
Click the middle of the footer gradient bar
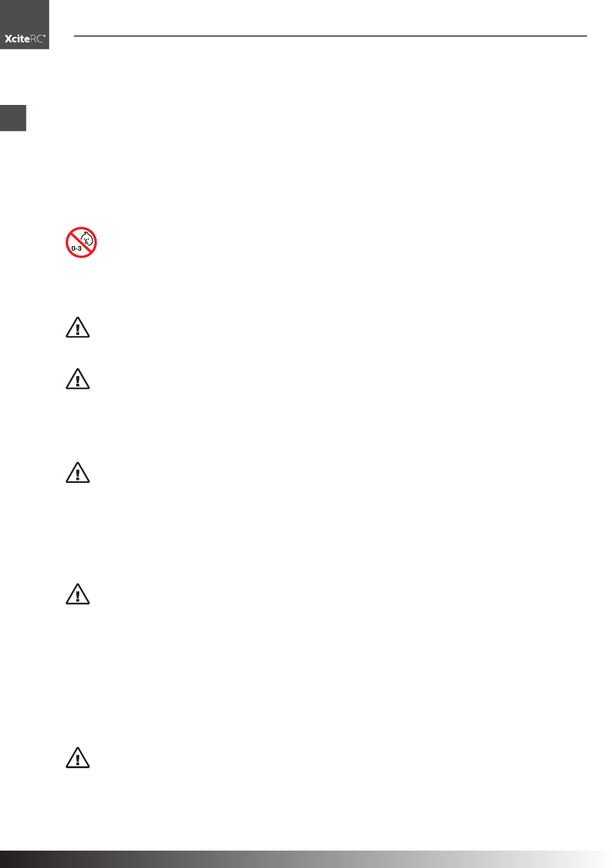306,859
